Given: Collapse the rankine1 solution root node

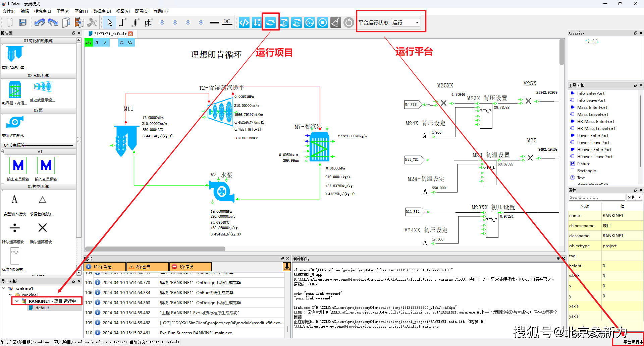Looking at the screenshot, I should [x=4, y=288].
